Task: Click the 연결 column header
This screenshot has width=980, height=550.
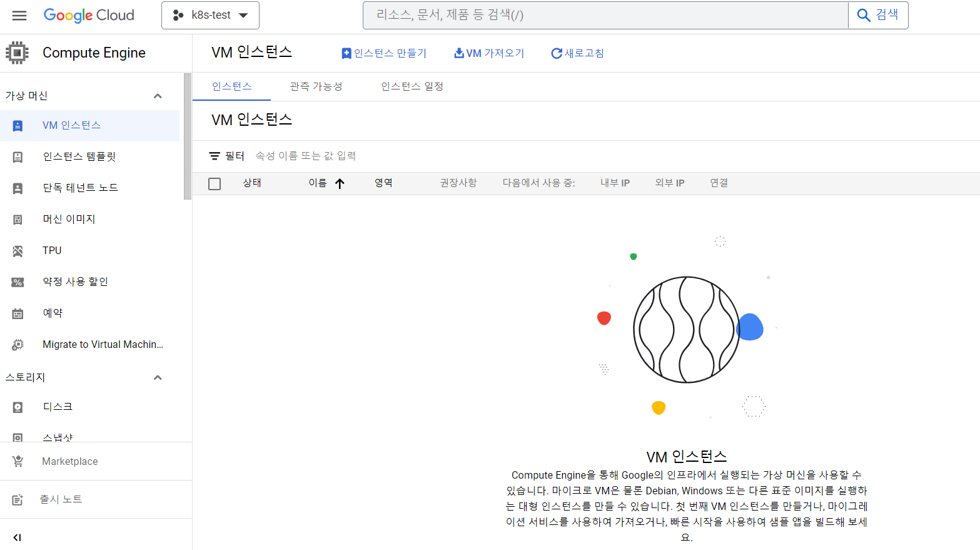Action: [719, 183]
